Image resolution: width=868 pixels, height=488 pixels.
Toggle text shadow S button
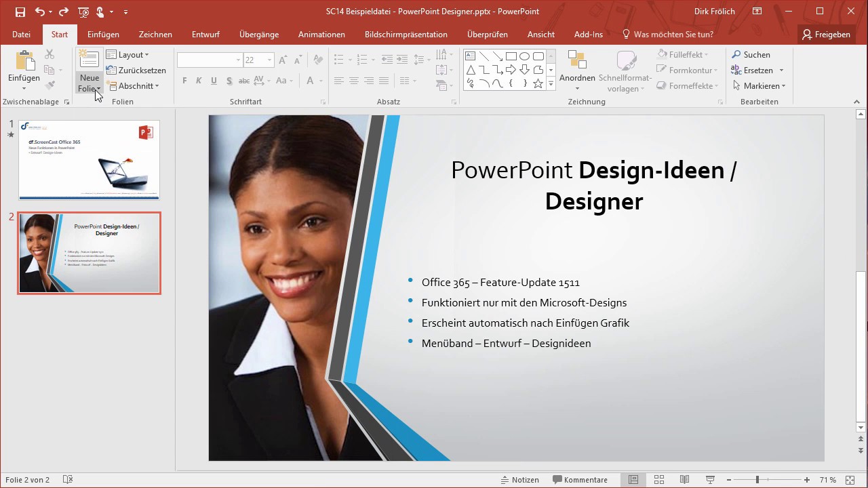pos(229,81)
